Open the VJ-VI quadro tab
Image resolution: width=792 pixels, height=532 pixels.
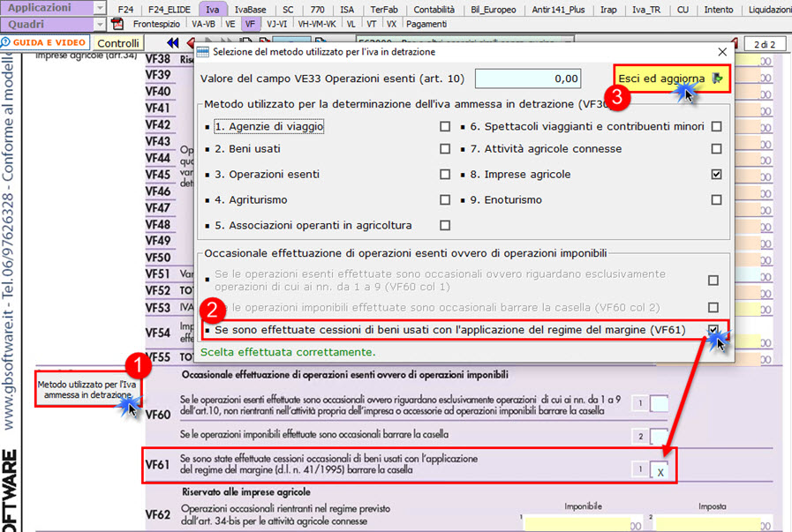pos(276,24)
